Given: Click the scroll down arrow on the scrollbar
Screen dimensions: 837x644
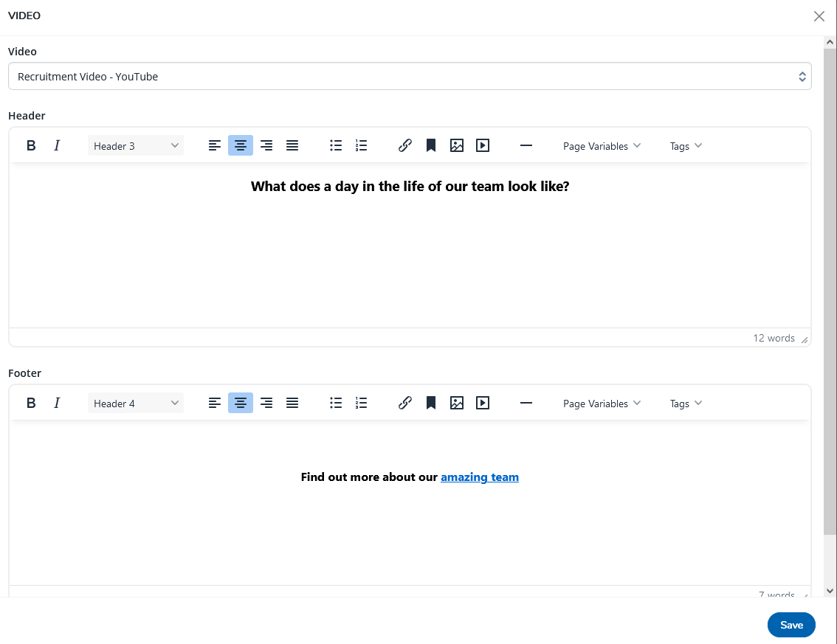Looking at the screenshot, I should pyautogui.click(x=830, y=590).
